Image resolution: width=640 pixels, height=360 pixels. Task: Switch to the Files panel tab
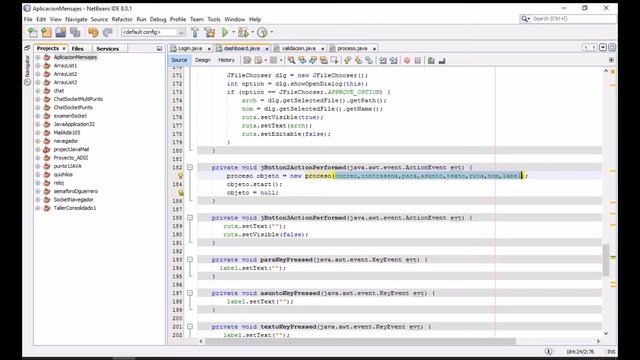(x=78, y=49)
